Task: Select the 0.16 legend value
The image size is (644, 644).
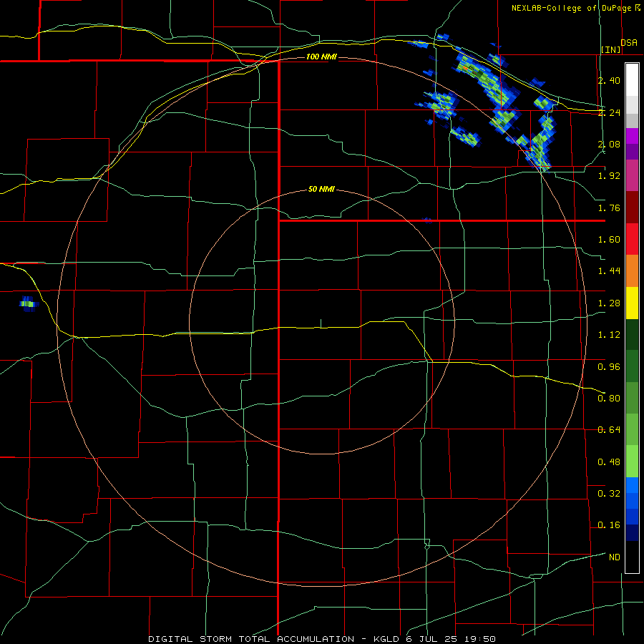Action: pyautogui.click(x=609, y=525)
